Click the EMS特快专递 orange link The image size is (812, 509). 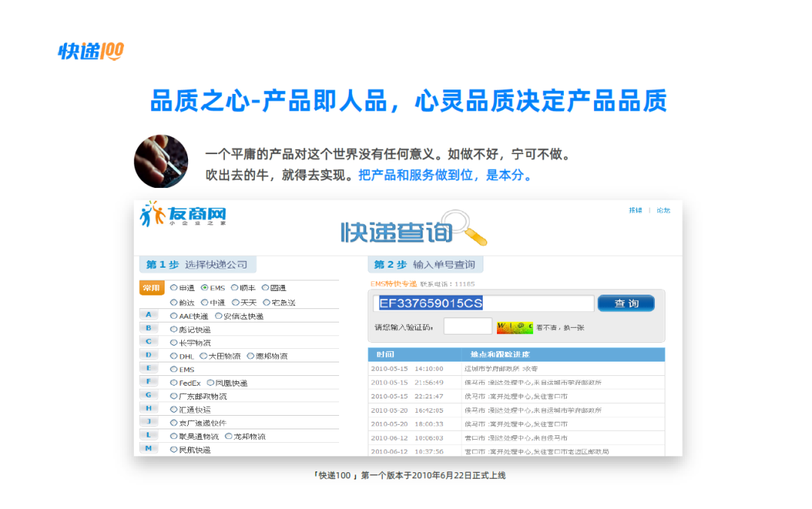(393, 283)
